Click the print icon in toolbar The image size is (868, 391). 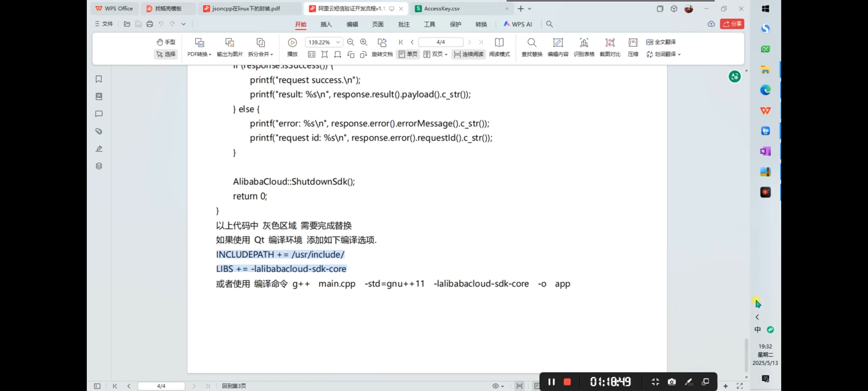[x=150, y=24]
